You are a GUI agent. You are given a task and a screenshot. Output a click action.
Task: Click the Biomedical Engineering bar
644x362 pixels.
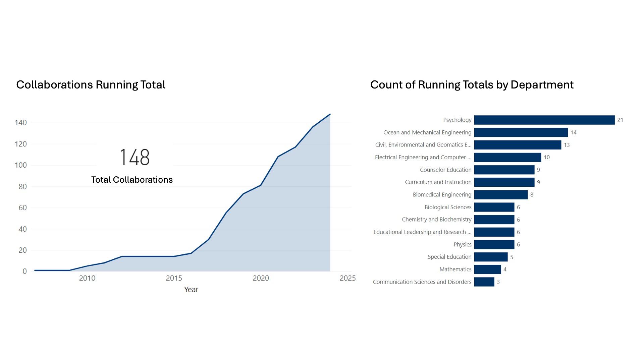501,194
